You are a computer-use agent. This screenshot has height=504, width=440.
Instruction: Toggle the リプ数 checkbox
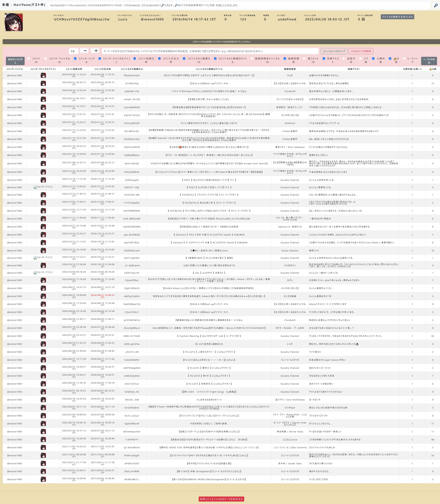(x=360, y=58)
